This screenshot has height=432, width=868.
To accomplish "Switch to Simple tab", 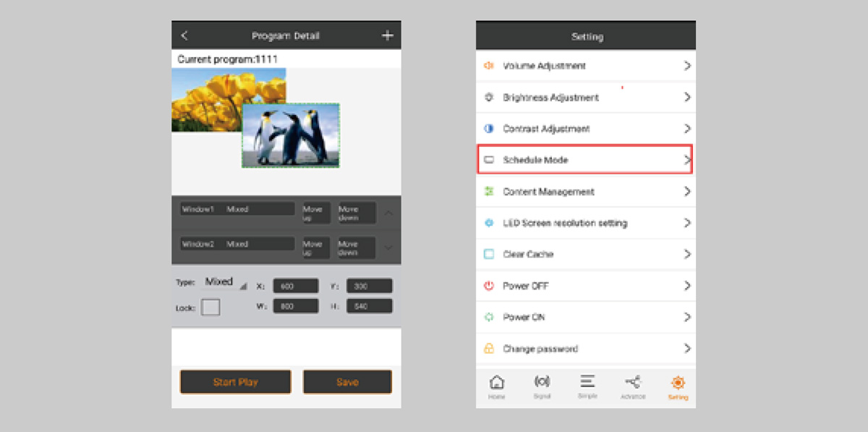I will [x=587, y=386].
